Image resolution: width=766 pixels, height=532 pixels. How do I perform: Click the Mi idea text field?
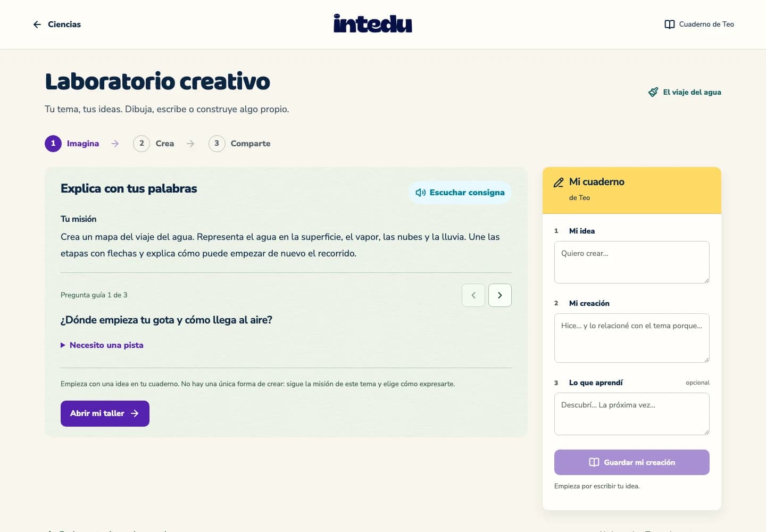pyautogui.click(x=632, y=262)
